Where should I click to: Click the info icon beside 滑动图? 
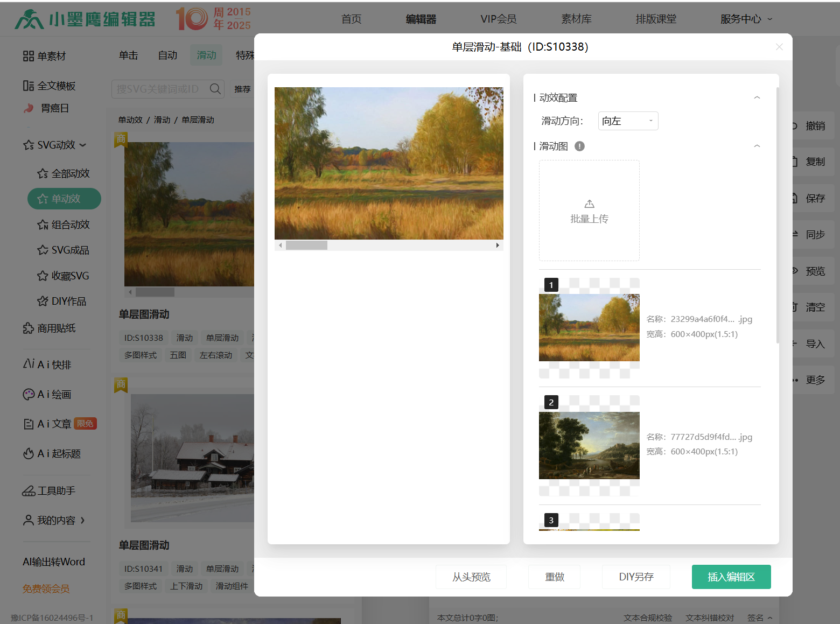click(579, 146)
